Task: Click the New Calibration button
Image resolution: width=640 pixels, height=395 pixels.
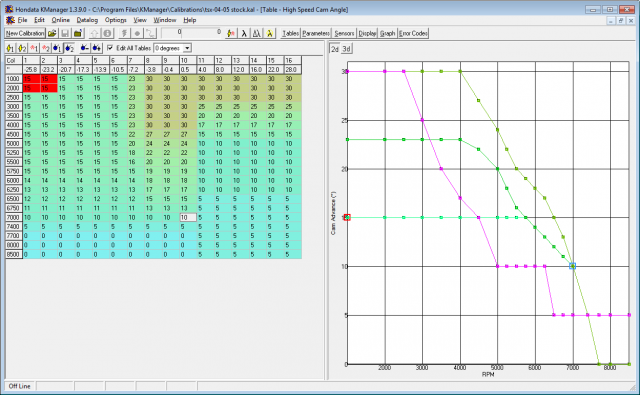Action: 25,33
